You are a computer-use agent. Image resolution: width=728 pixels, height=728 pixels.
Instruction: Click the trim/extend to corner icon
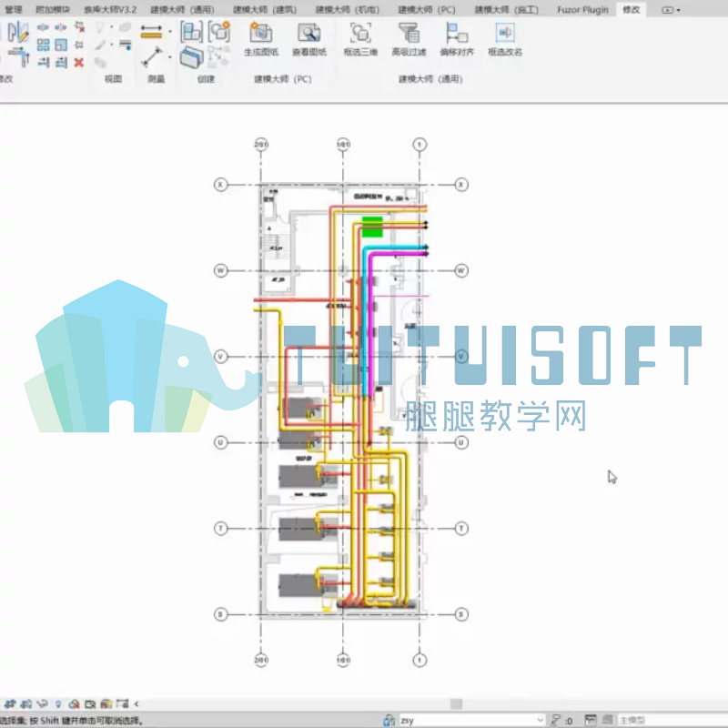click(x=19, y=56)
